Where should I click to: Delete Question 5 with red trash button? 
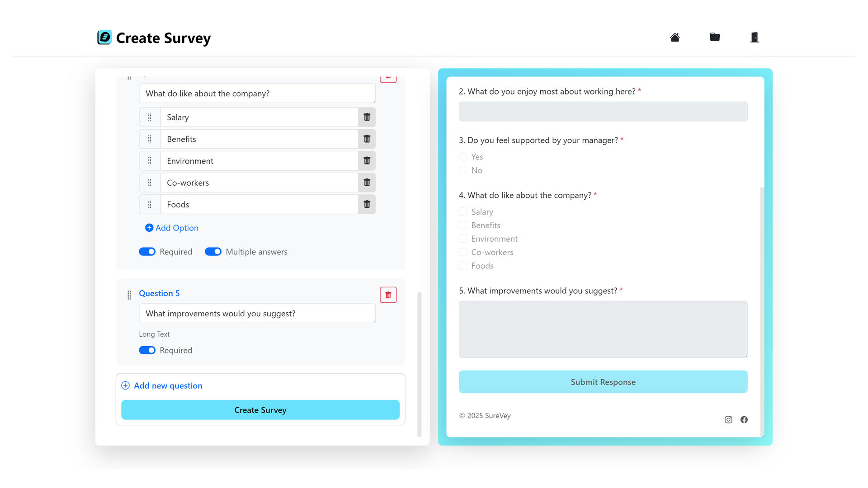coord(388,295)
